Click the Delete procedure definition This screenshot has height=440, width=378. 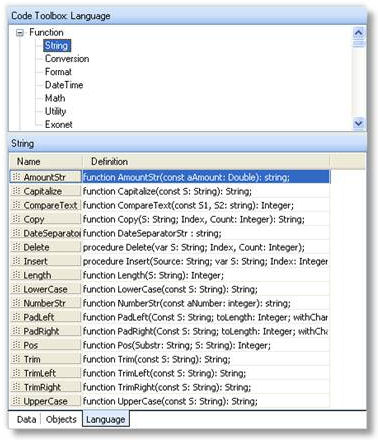click(x=206, y=247)
